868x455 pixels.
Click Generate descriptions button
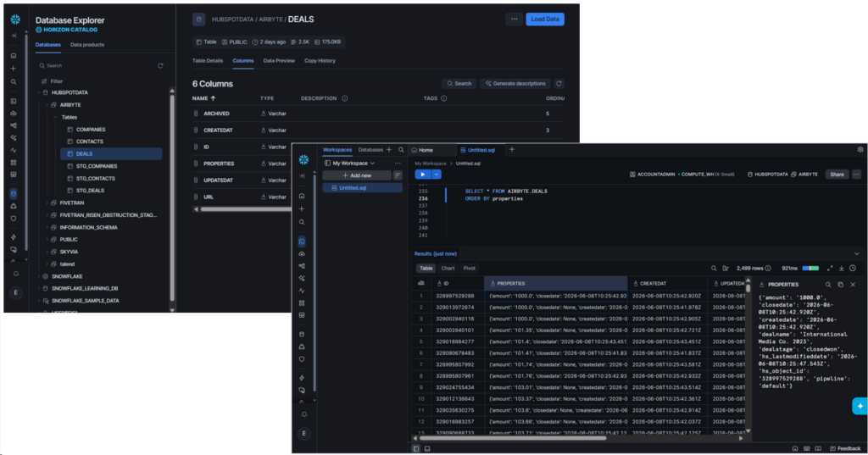pos(515,84)
